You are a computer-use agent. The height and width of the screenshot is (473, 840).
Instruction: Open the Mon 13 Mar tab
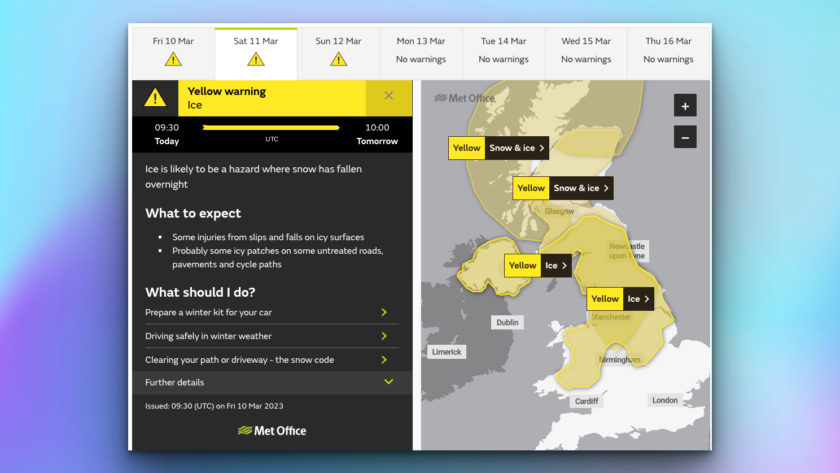[421, 53]
